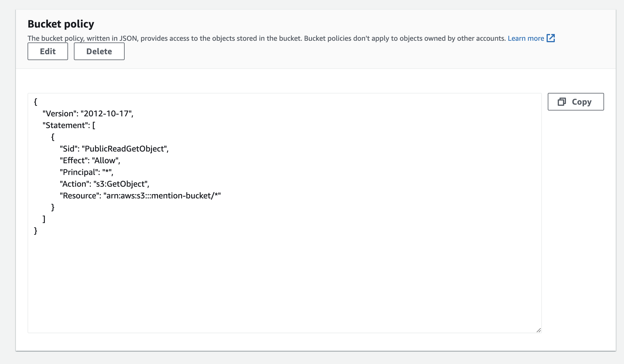Open the Learn more link
Viewport: 624px width, 364px height.
coord(525,38)
